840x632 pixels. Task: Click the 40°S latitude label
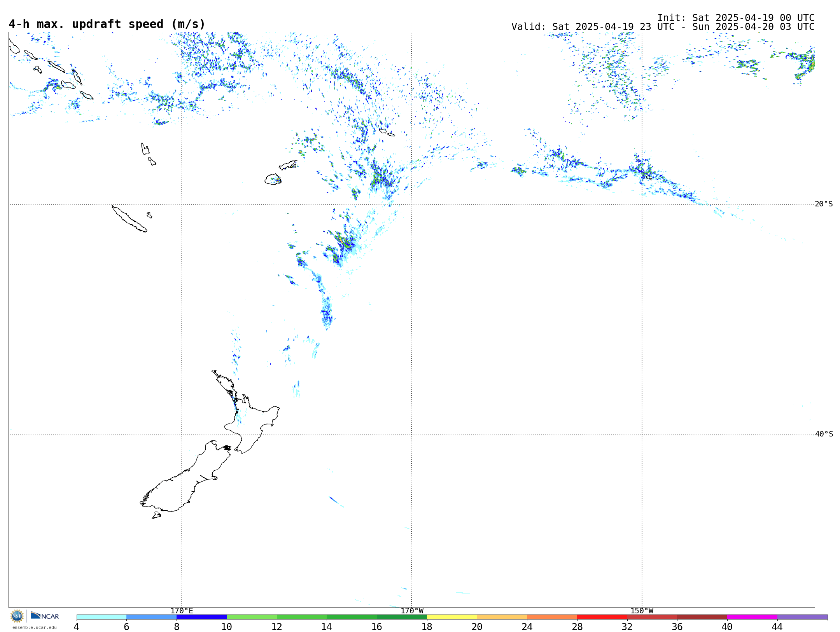click(x=824, y=434)
